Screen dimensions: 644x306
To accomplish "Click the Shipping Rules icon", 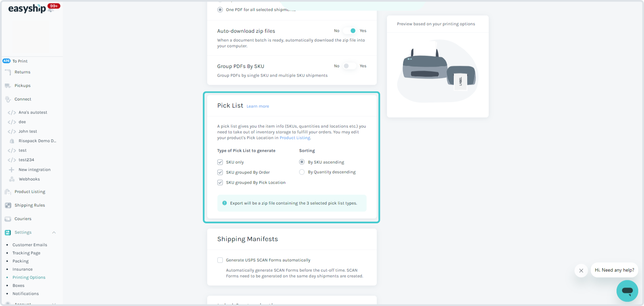I will coord(8,205).
